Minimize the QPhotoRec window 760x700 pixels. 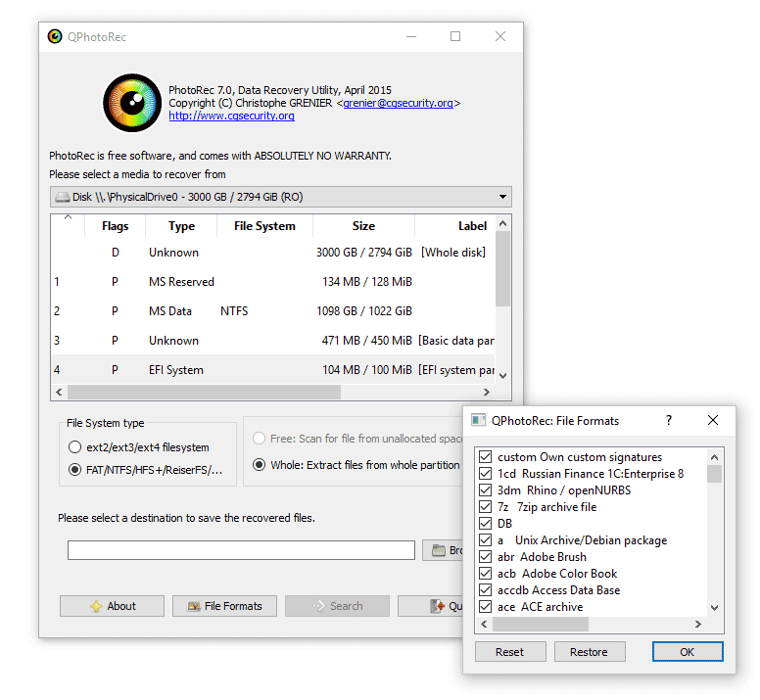(411, 36)
